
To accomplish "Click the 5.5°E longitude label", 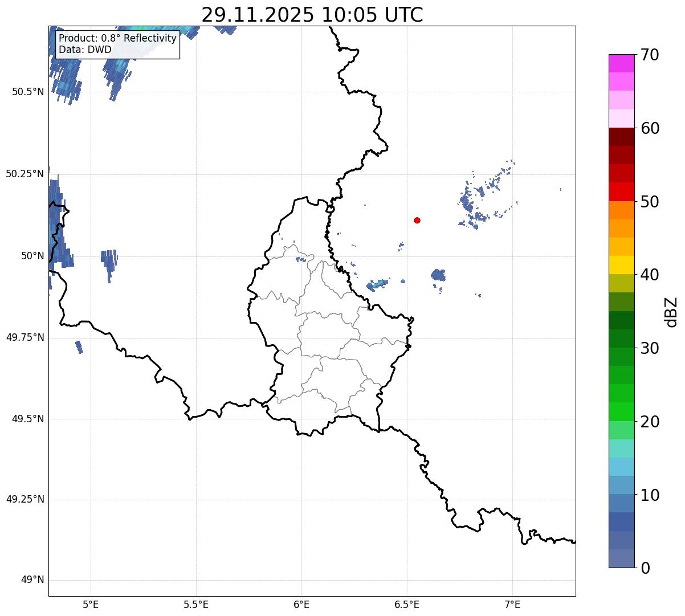I will point(196,604).
